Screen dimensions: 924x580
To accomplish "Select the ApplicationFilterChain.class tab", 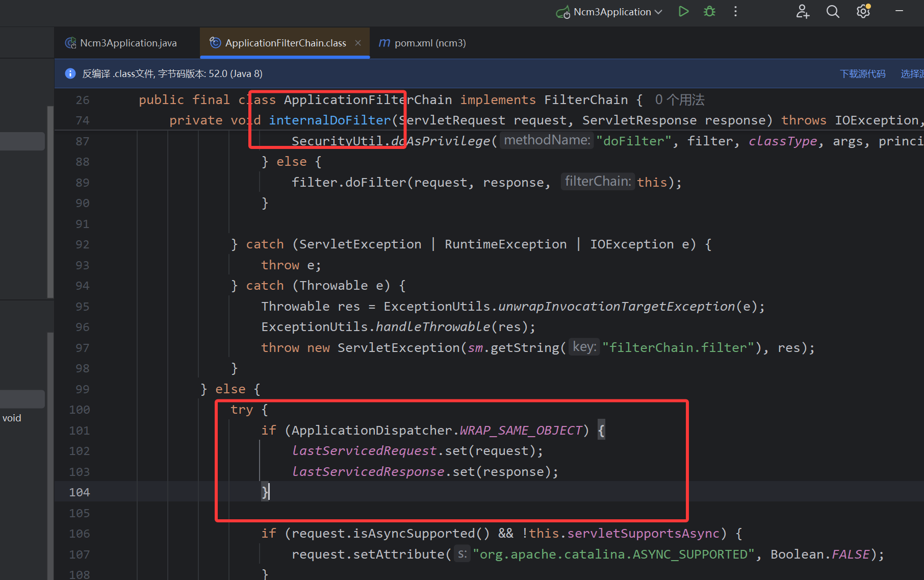I will coord(285,43).
